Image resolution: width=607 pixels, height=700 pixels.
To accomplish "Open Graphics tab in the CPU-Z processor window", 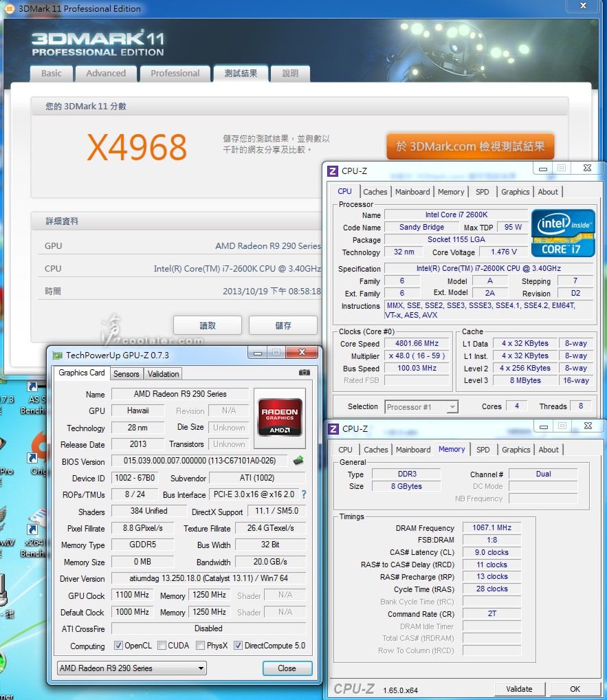I will click(515, 192).
